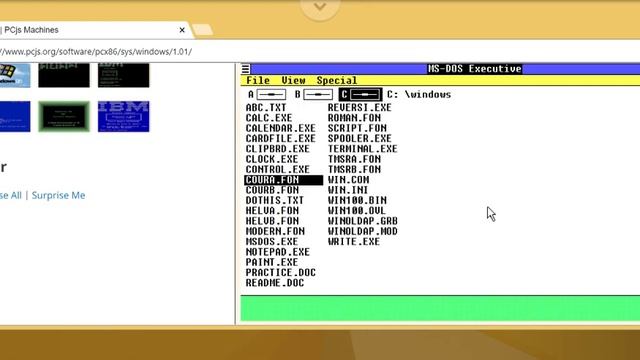
Task: Select file README.DOC
Action: (275, 283)
